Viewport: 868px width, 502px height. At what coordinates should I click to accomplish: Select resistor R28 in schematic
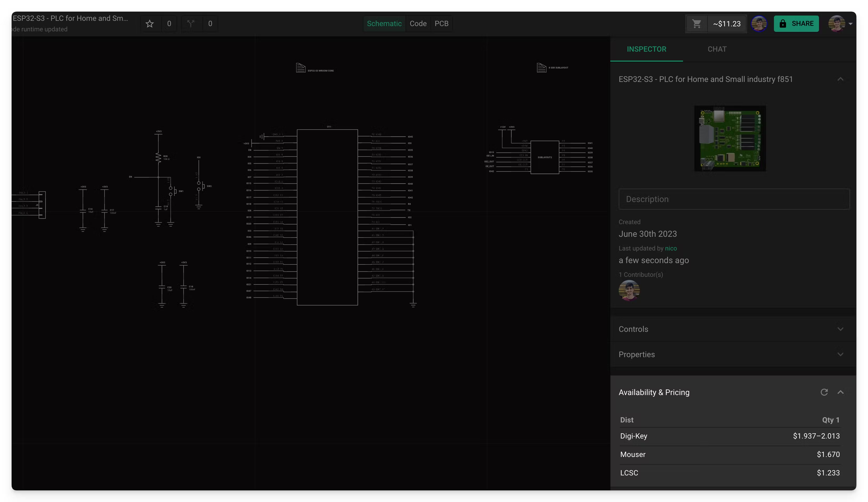click(158, 158)
